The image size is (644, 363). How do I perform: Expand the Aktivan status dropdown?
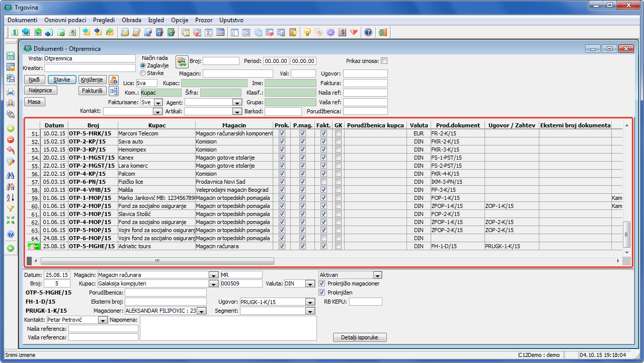click(x=377, y=275)
